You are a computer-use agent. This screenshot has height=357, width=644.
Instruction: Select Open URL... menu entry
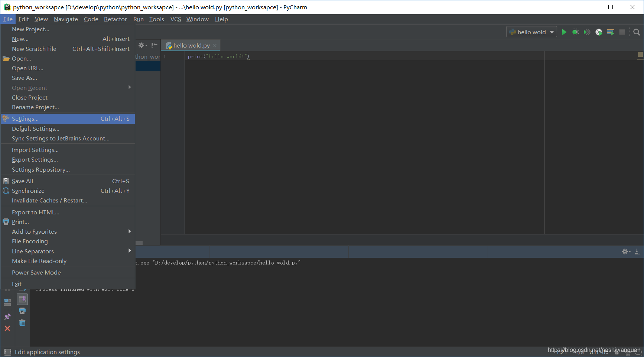pyautogui.click(x=68, y=68)
